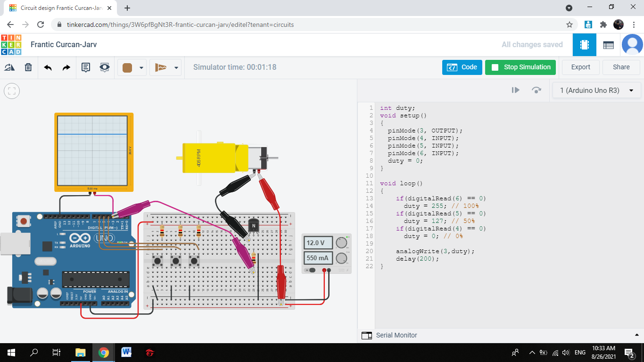Open a new browser tab
This screenshot has height=362, width=644.
click(127, 8)
